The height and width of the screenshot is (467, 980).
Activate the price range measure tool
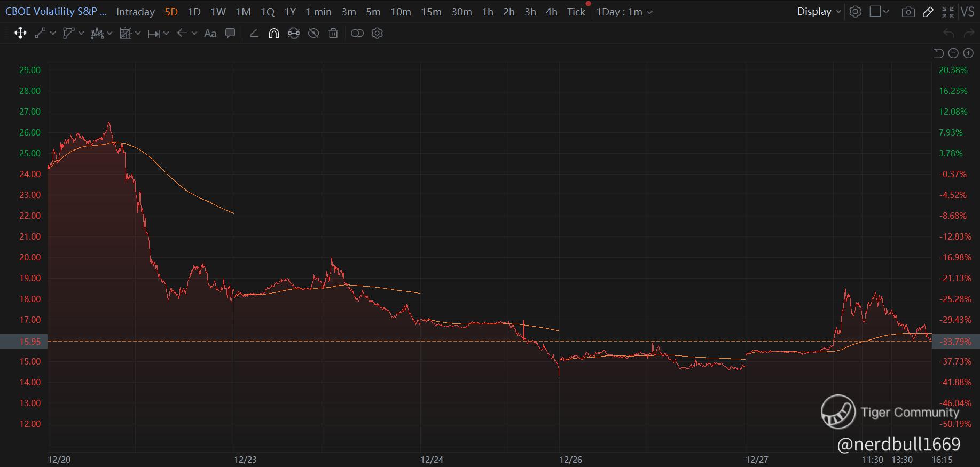154,34
